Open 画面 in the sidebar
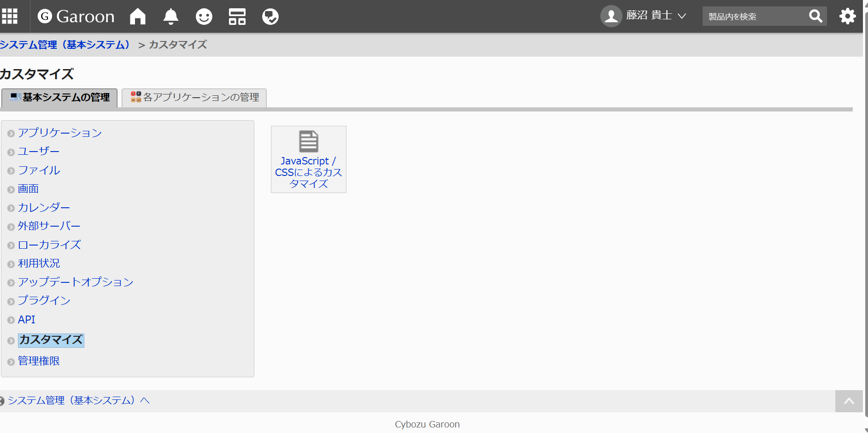Viewport: 868px width, 433px height. tap(28, 189)
